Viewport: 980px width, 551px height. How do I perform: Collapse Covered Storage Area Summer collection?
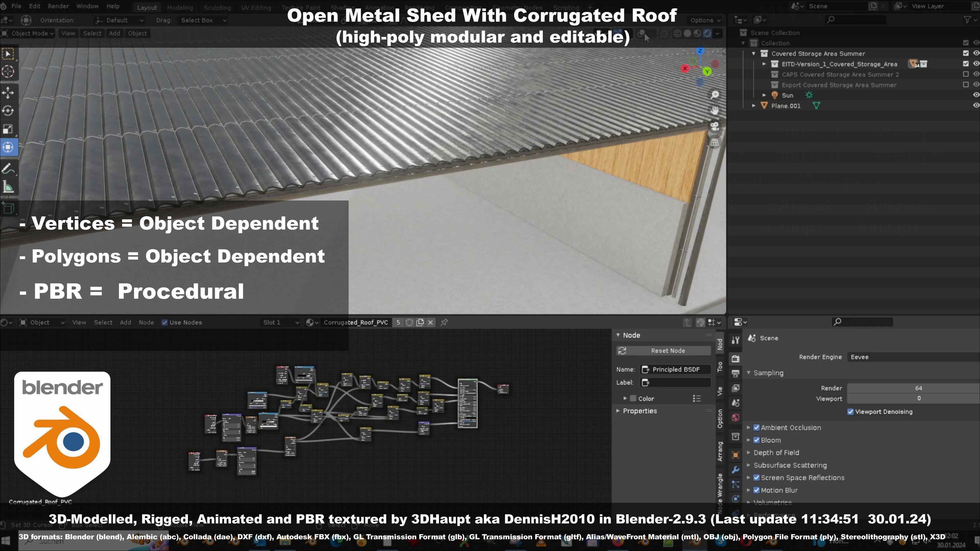point(754,54)
